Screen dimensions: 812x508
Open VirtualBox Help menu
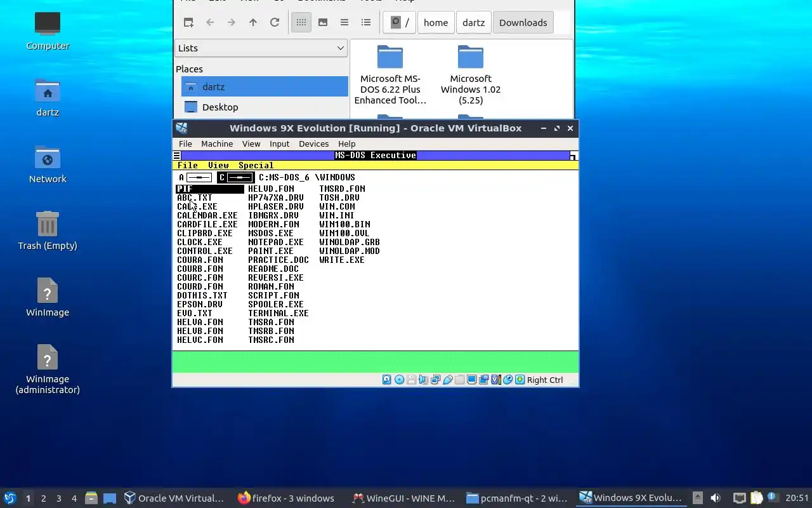click(x=346, y=144)
